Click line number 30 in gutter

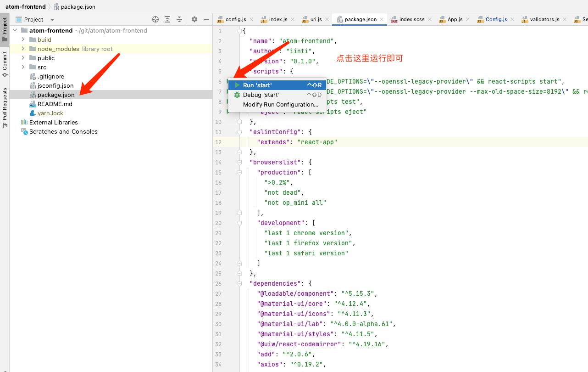click(218, 324)
